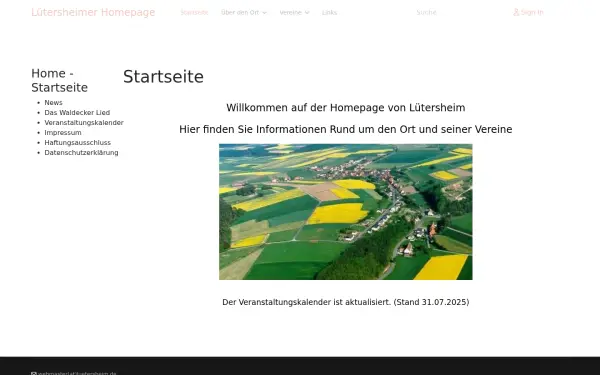Screen dimensions: 600x375
Task: Click the Stand 31.07.2025 calendar notice
Action: pos(346,302)
